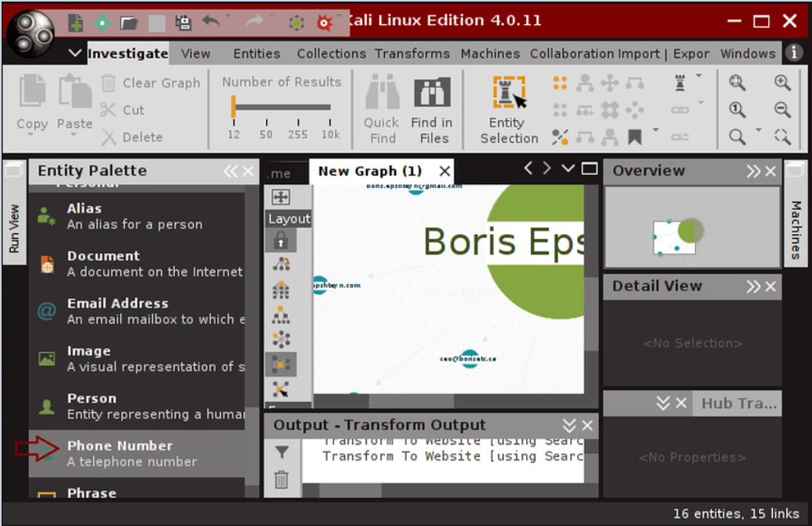Open Find in Files
The width and height of the screenshot is (812, 526).
[433, 109]
